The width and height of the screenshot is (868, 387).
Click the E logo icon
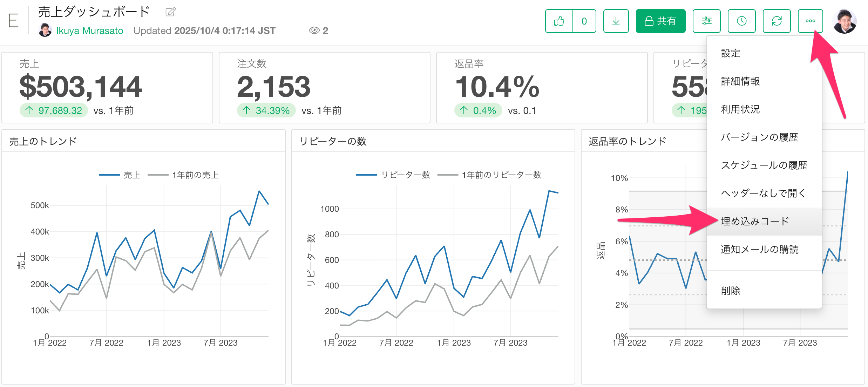(x=13, y=20)
